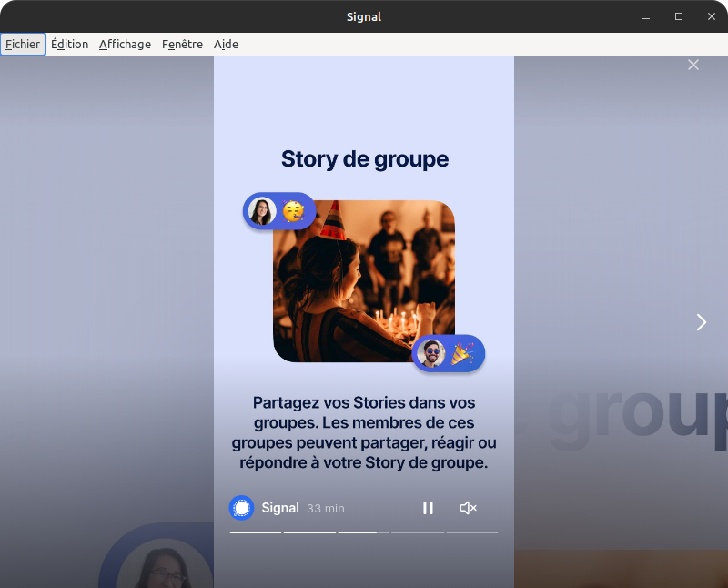This screenshot has height=588, width=728.
Task: Unmute the story sound
Action: click(x=468, y=508)
